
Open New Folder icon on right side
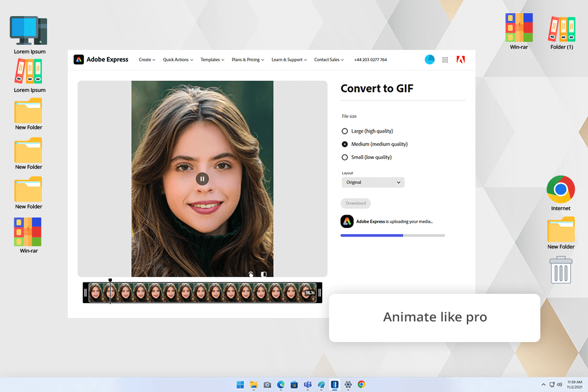tap(561, 233)
